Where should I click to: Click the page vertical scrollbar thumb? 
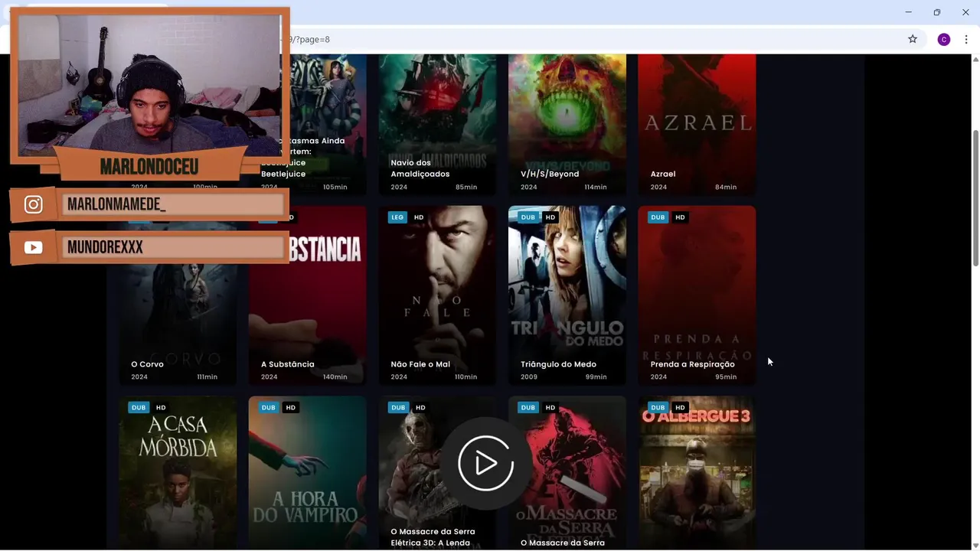coord(975,198)
